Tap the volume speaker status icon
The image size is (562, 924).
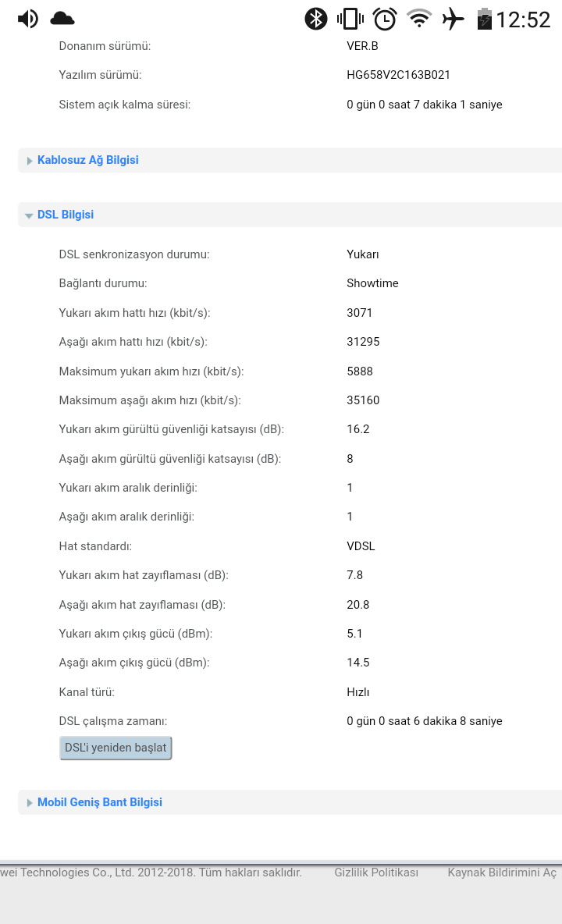point(28,19)
